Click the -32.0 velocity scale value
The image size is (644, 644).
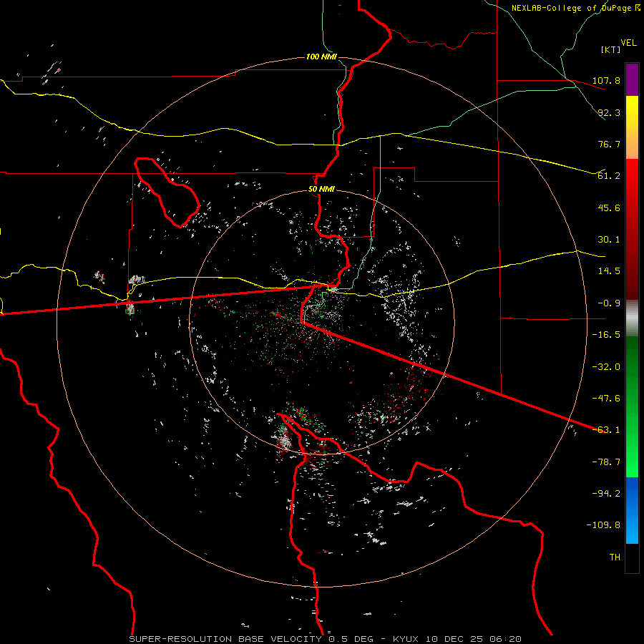pyautogui.click(x=606, y=367)
